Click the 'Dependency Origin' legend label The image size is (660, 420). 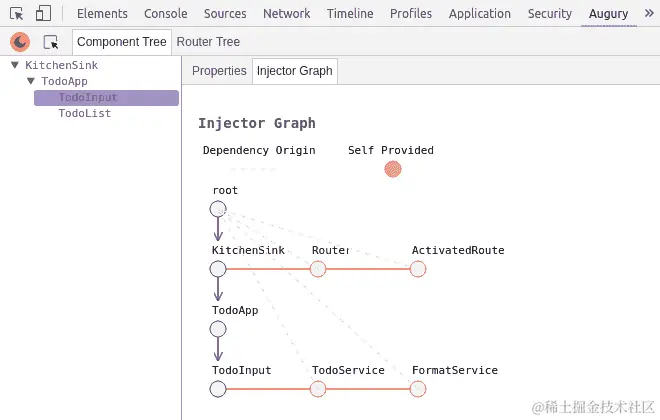click(x=259, y=150)
